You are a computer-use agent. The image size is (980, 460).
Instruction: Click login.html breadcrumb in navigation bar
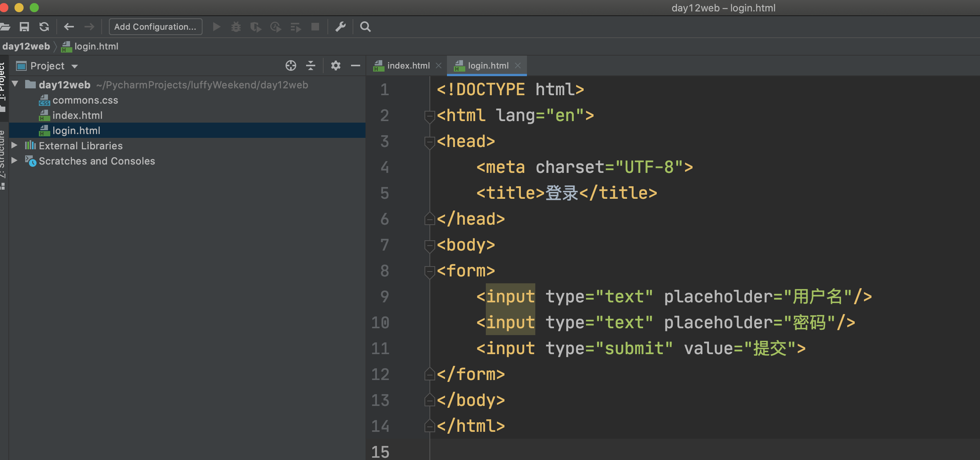(90, 46)
